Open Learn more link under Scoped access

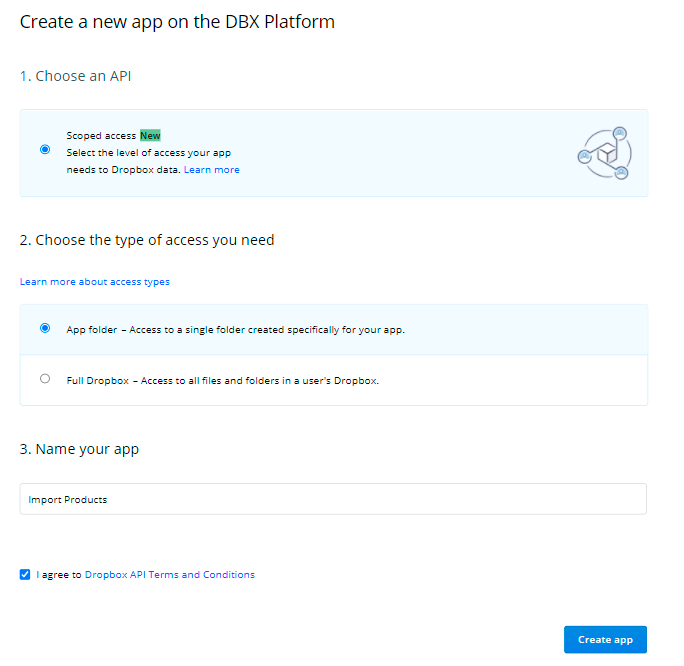tap(211, 170)
